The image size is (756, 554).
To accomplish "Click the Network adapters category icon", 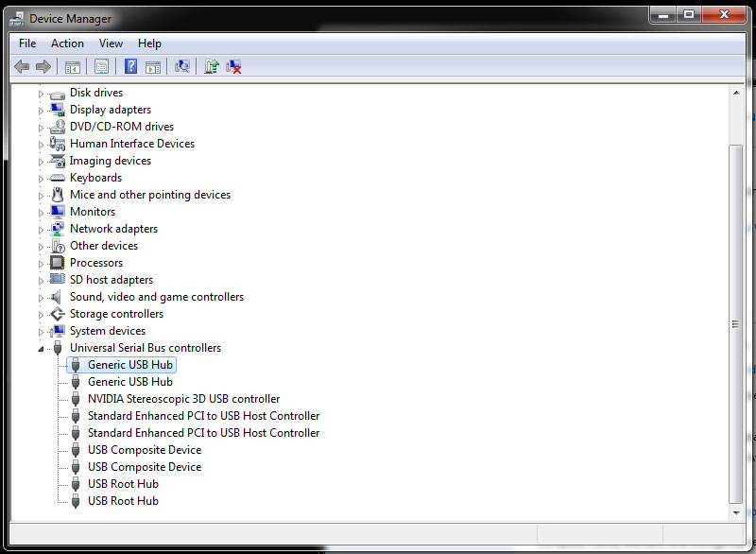I will pos(58,229).
